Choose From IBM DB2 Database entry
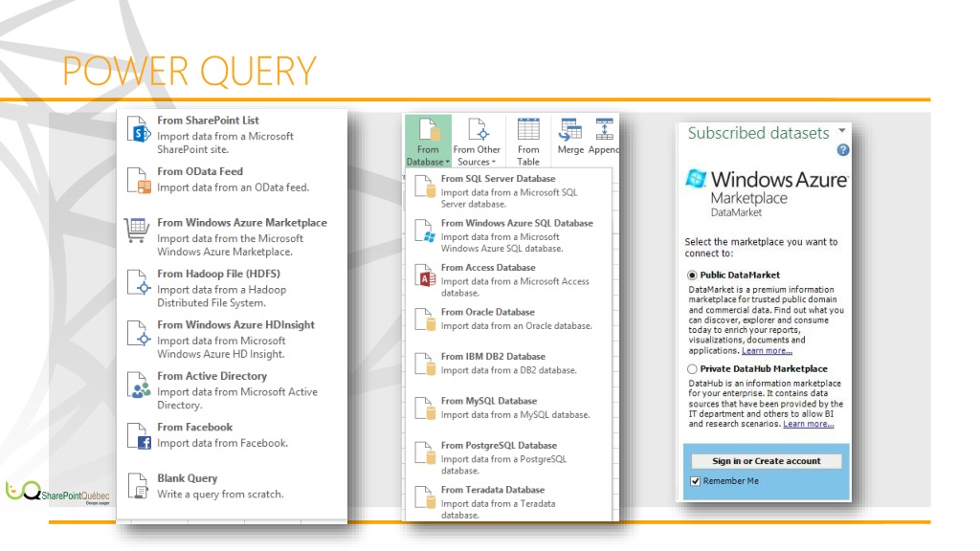This screenshot has width=980, height=551. [509, 363]
